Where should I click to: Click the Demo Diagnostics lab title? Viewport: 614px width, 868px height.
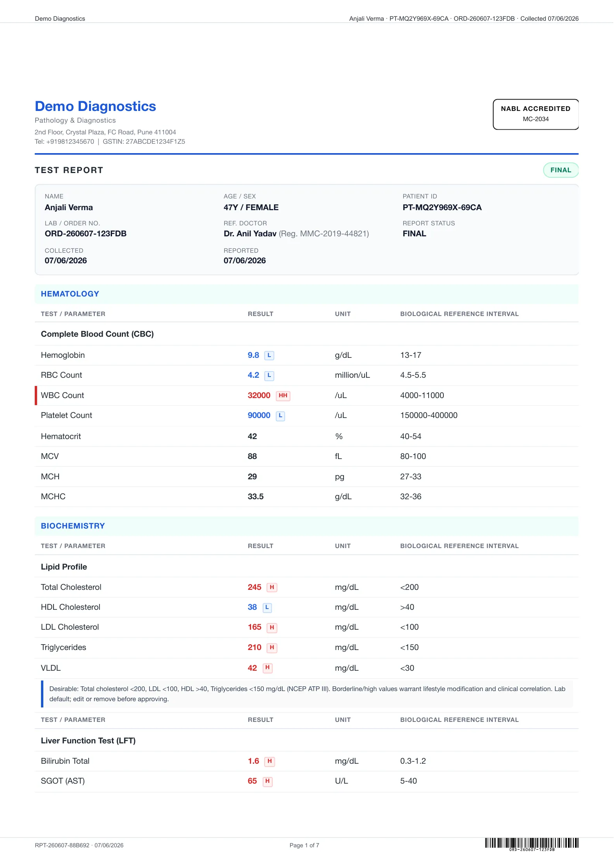coord(95,106)
